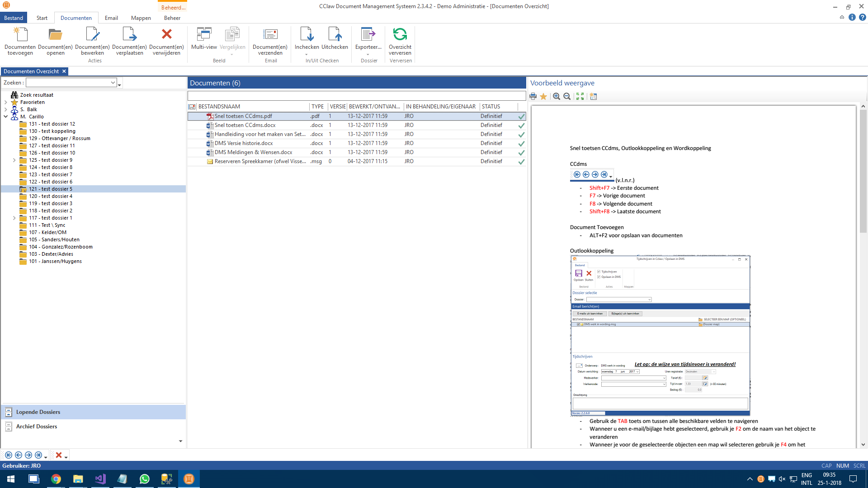
Task: Select dossier 104 - Gonzalez/Rozenboom
Action: [61, 247]
